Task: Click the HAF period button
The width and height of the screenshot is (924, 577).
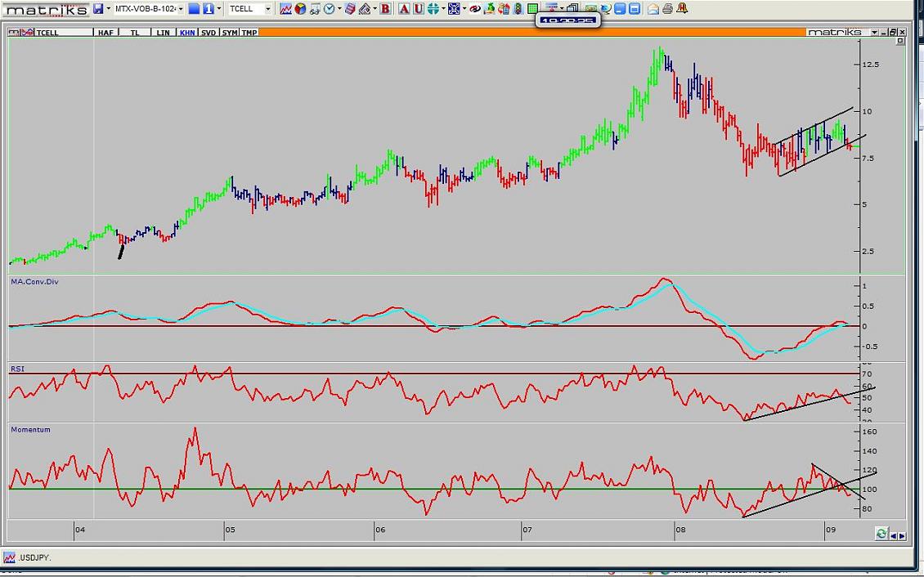Action: pos(105,33)
